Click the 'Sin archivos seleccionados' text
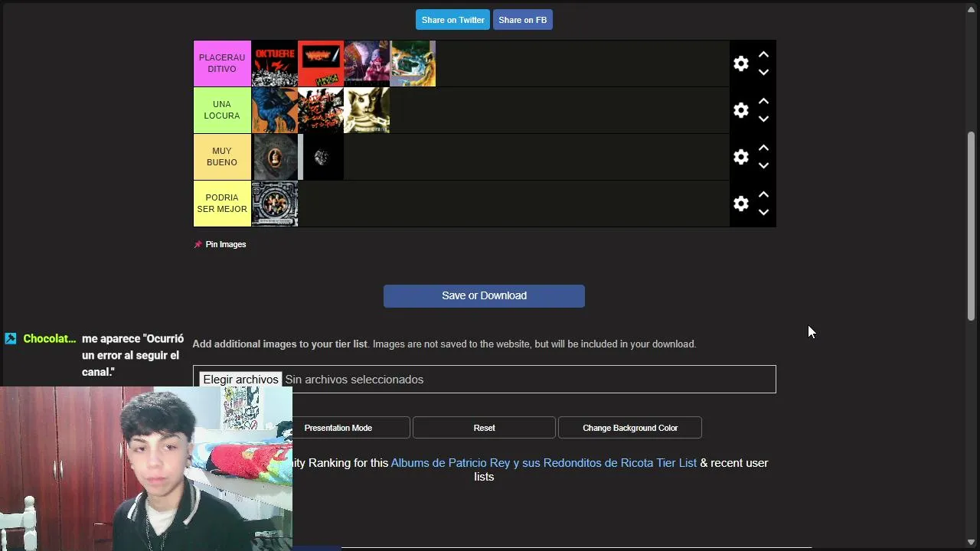 tap(354, 380)
